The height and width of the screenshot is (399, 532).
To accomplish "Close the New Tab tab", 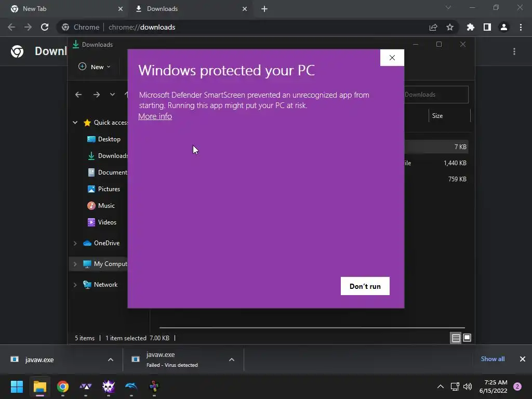I will click(x=121, y=9).
